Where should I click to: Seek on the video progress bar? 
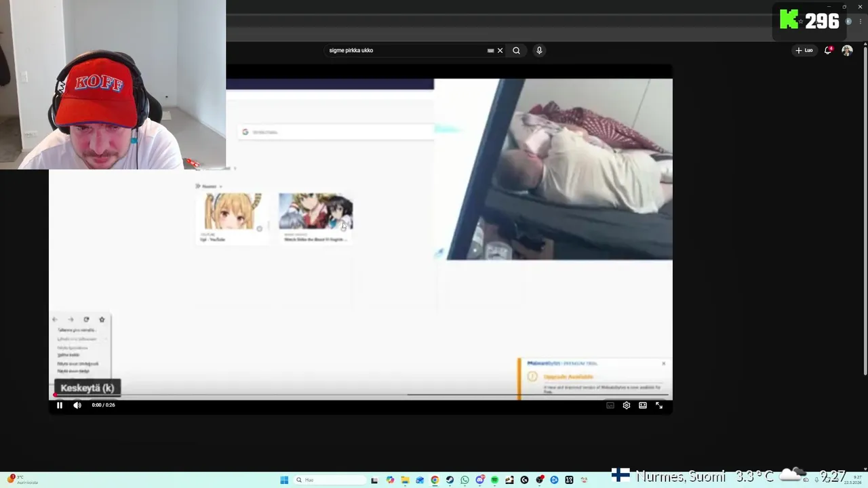click(361, 395)
